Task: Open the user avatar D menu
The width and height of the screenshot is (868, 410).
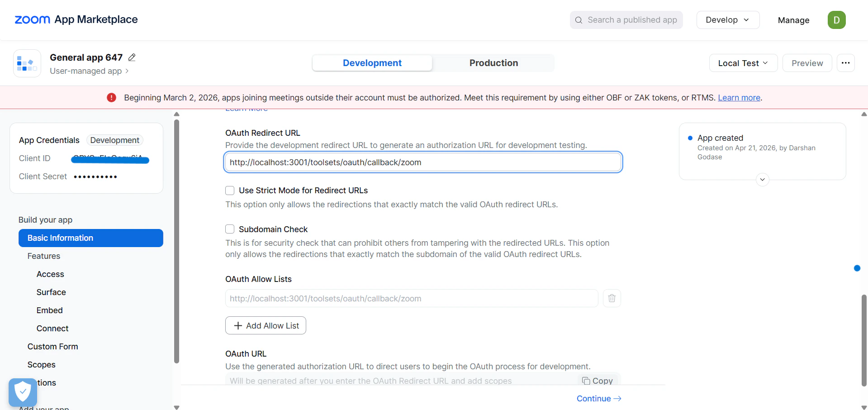Action: [836, 20]
